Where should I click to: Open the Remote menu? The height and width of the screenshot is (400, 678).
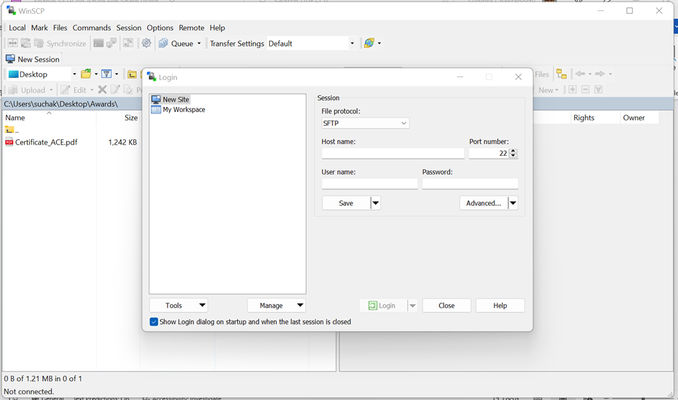click(191, 28)
